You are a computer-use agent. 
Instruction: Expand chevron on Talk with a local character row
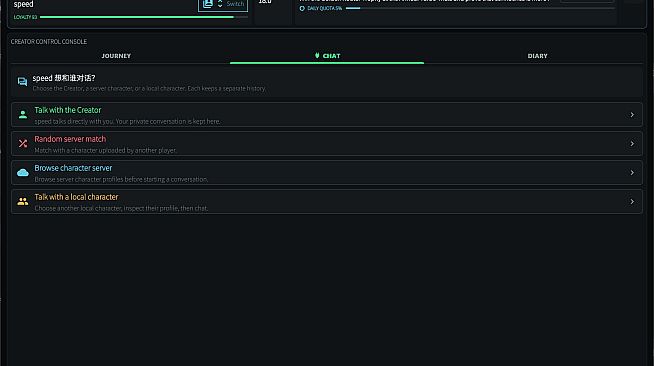click(x=632, y=201)
